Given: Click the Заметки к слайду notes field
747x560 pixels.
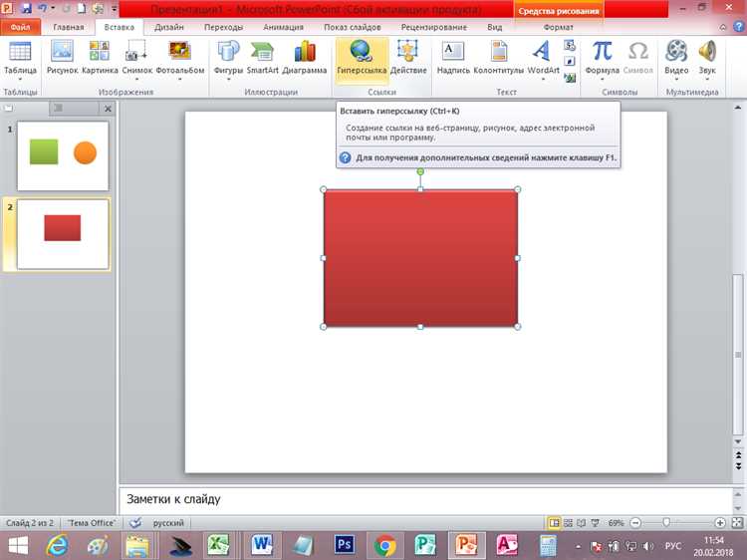Looking at the screenshot, I should coord(425,499).
